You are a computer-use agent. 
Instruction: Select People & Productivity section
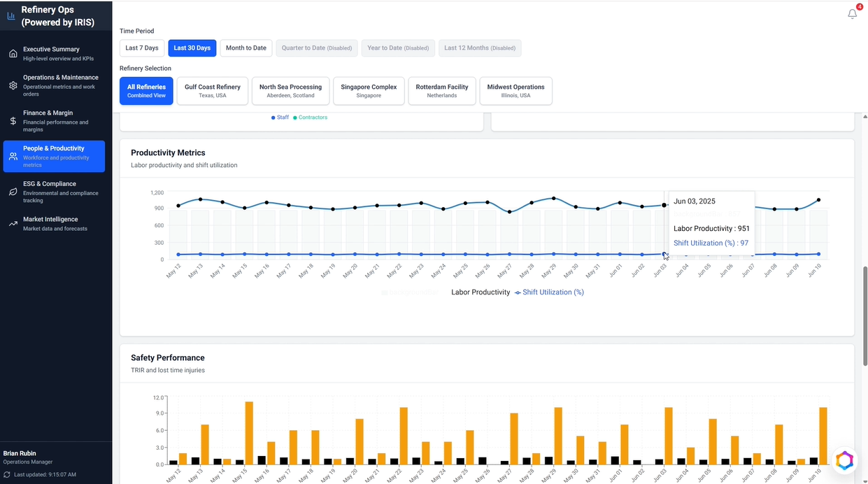54,157
